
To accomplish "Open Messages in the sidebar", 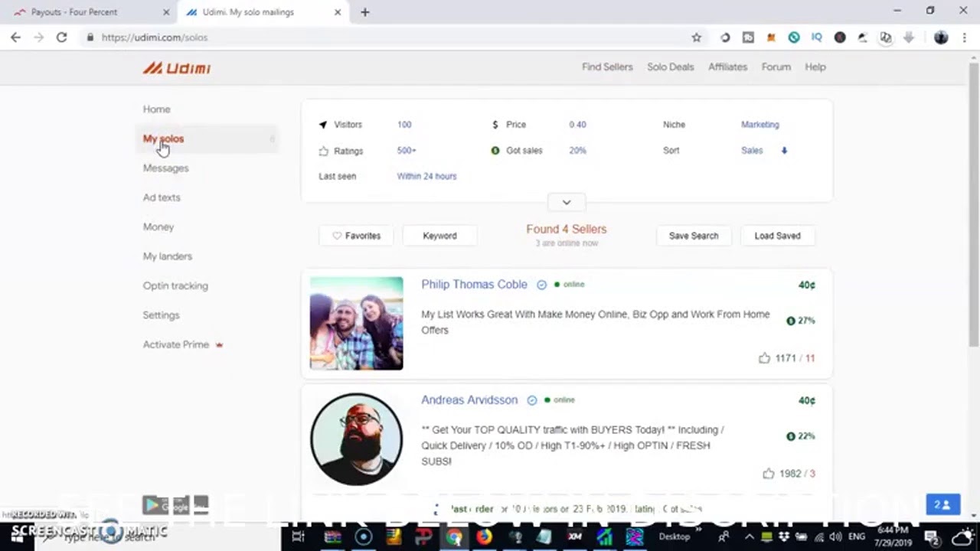I will [165, 168].
